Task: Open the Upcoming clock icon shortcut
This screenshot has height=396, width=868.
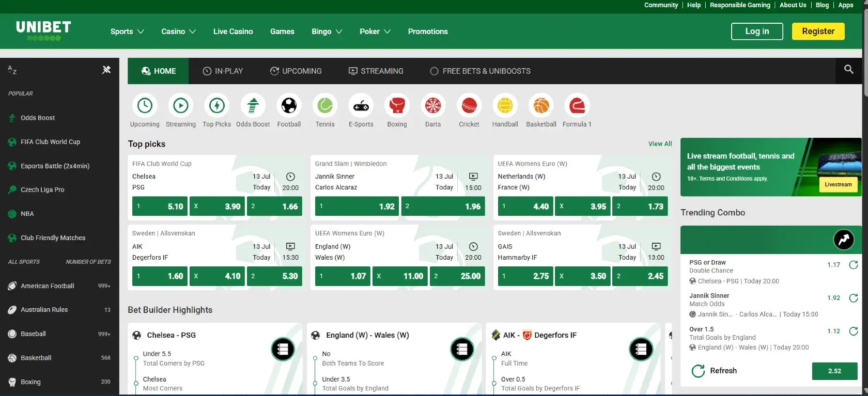Action: [145, 105]
